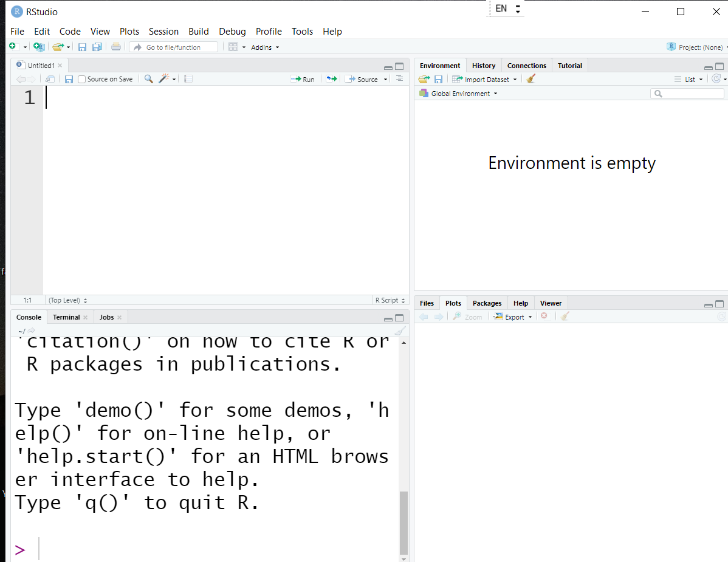The width and height of the screenshot is (728, 562).
Task: Load workspace folder icon in Environment
Action: (x=424, y=80)
